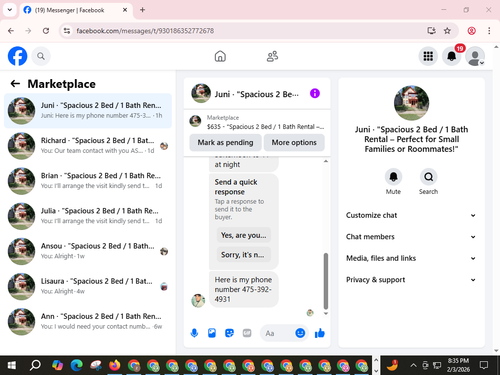Attach a file using the photo icon

212,333
